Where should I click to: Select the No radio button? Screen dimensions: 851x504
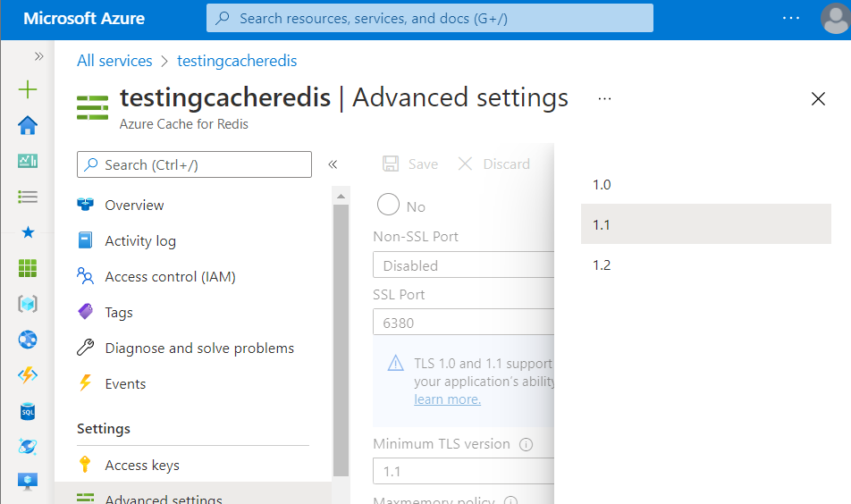tap(388, 206)
